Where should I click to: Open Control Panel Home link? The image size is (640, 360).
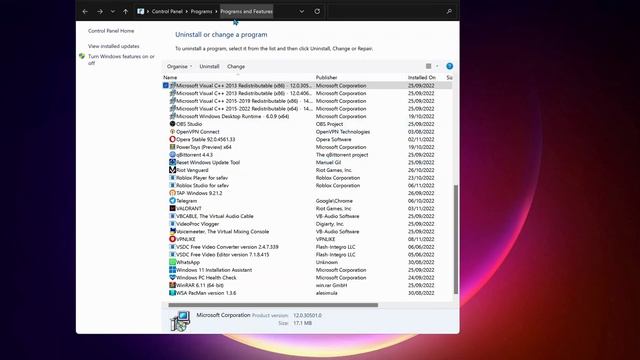[x=111, y=31]
